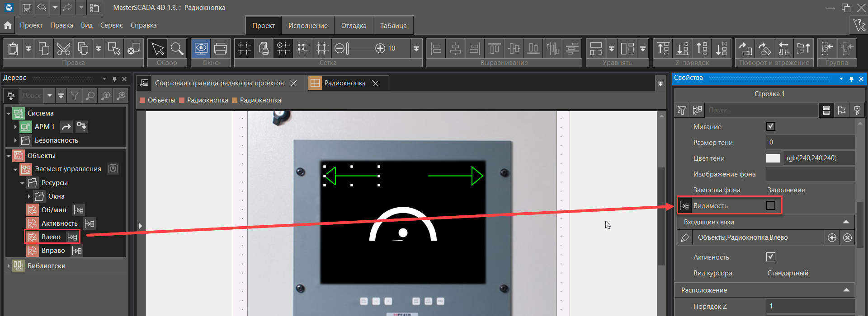Select the Влево tree item

point(51,237)
